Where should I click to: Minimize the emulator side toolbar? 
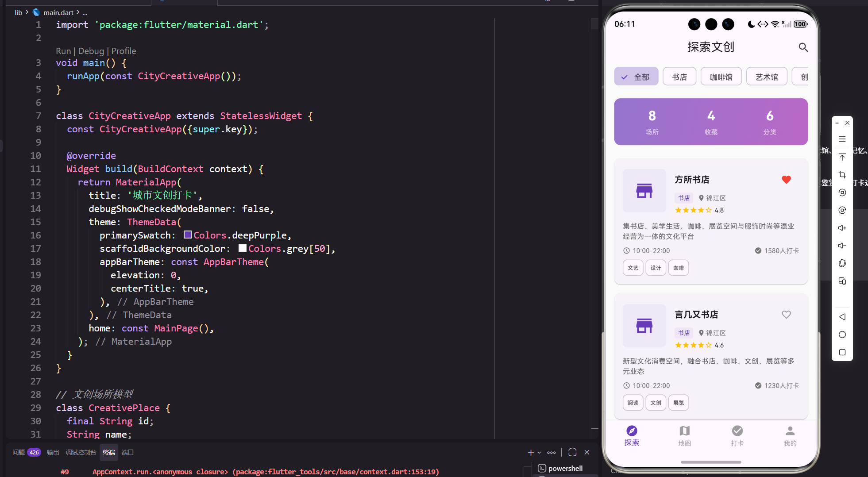[x=837, y=123]
